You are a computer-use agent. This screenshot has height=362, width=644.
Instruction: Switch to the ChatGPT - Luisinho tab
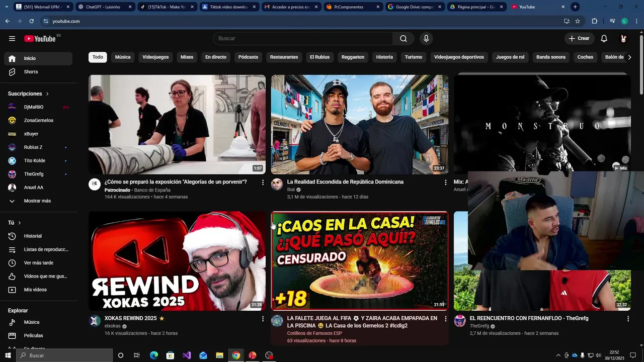click(105, 7)
